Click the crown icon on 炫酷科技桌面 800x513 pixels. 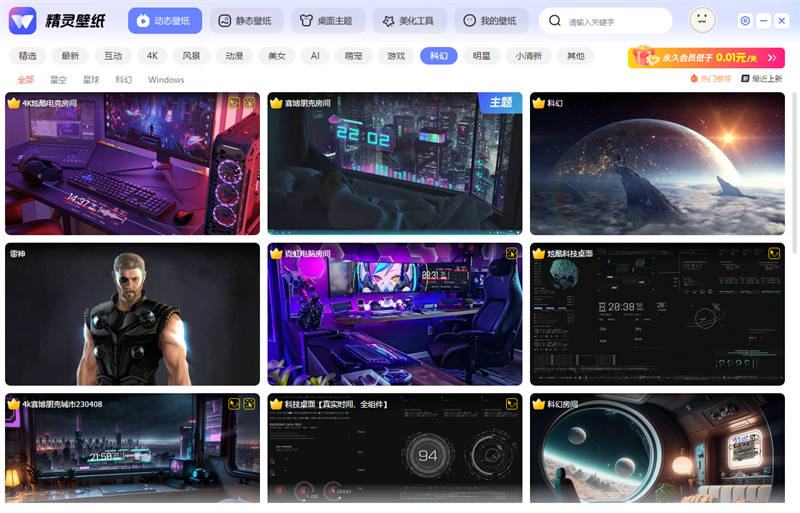point(539,253)
